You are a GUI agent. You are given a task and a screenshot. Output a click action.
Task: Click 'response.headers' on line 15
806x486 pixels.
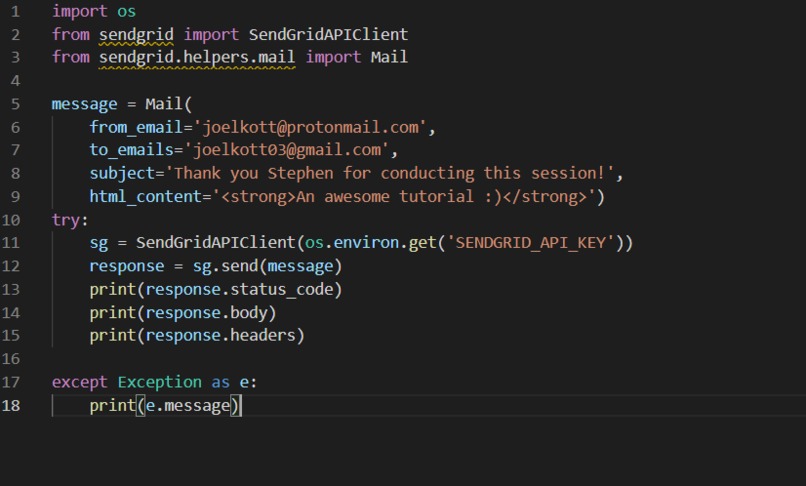click(x=221, y=335)
